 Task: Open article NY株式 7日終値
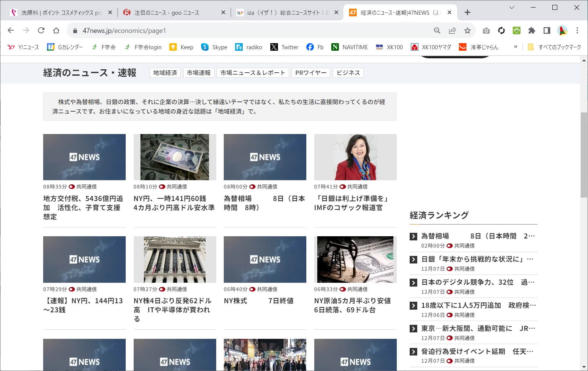coord(259,301)
